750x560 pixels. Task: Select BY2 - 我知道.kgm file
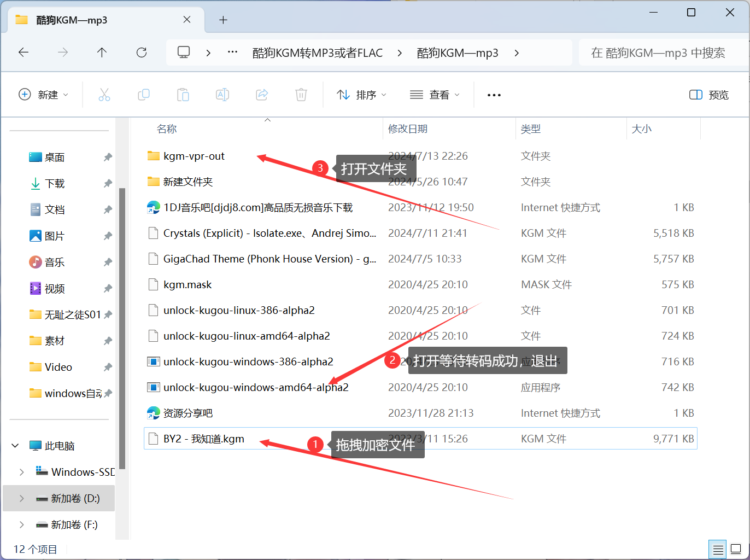[420, 439]
